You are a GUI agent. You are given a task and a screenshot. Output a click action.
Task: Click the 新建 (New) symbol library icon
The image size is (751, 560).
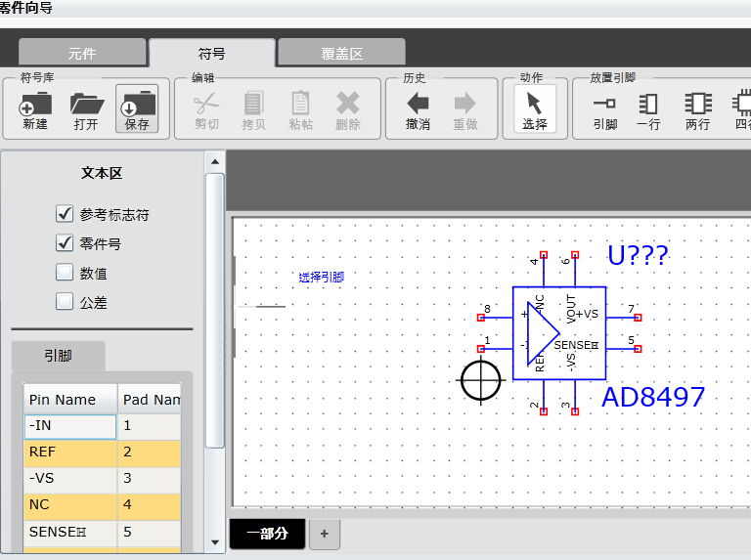[35, 111]
